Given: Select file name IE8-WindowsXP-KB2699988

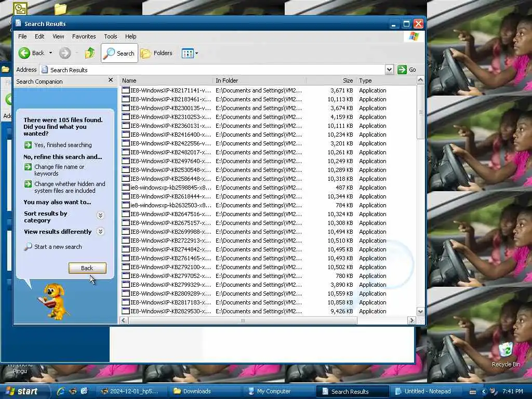Looking at the screenshot, I should point(170,232).
